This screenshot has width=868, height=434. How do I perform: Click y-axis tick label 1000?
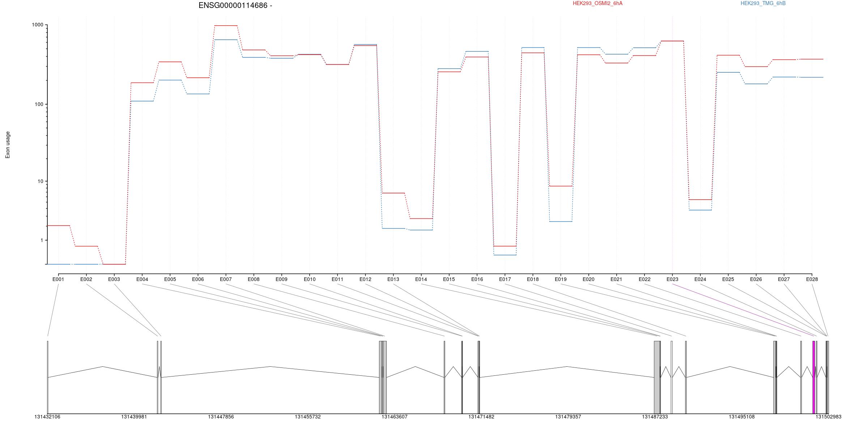tap(38, 25)
